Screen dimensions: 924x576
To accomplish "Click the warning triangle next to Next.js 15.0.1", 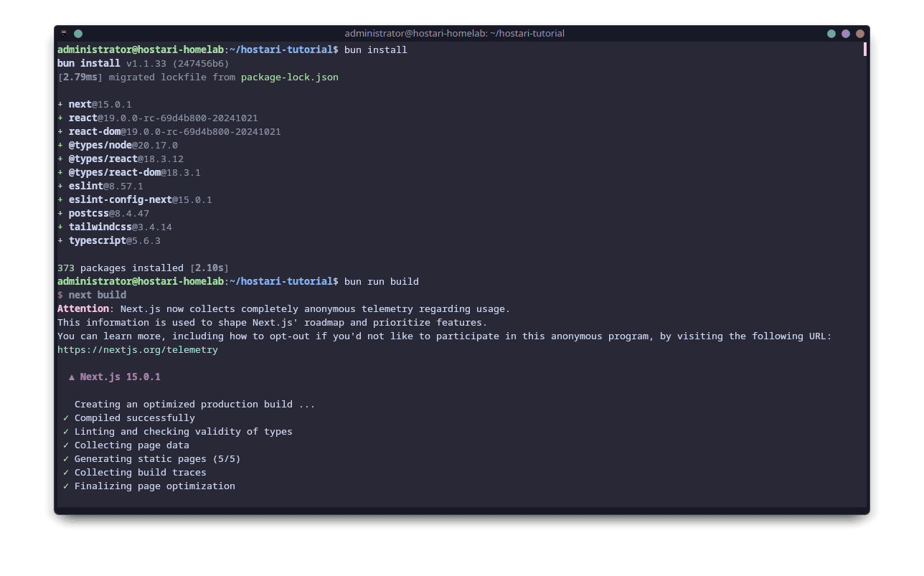I will (x=71, y=377).
